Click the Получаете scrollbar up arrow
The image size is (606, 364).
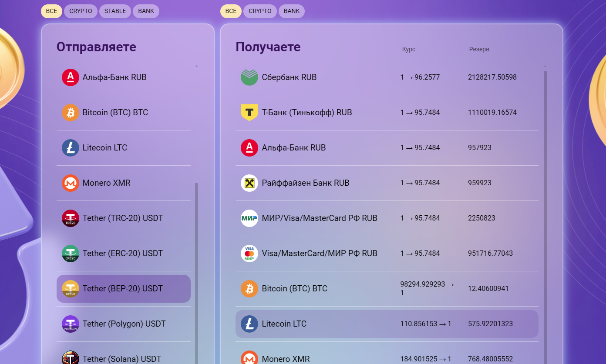[545, 66]
